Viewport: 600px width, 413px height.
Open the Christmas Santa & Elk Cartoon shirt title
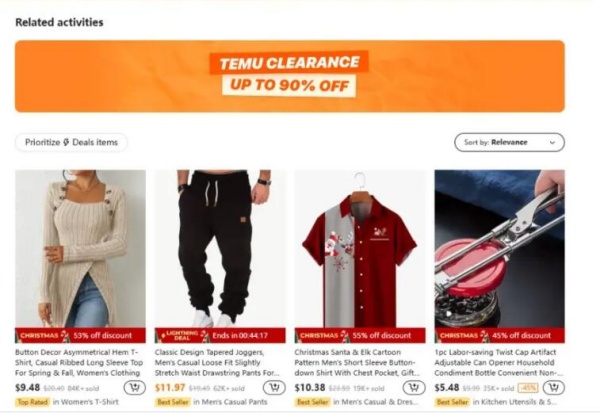coord(357,362)
